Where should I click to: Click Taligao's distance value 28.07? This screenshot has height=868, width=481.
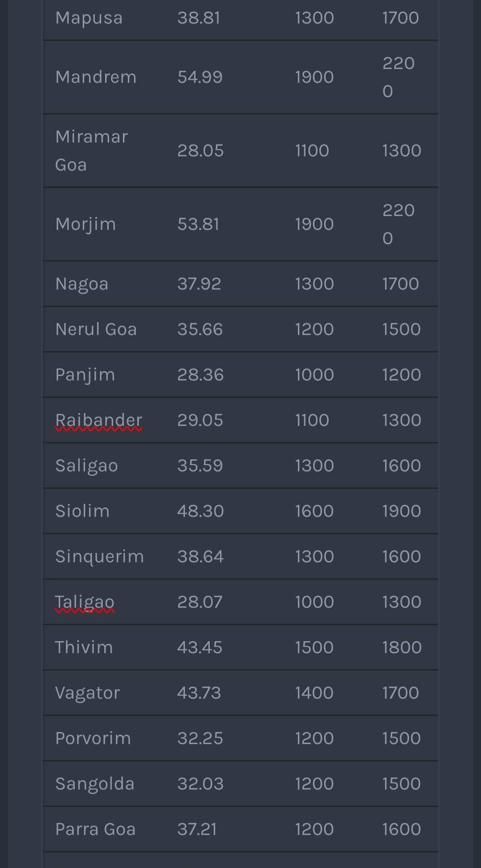coord(199,602)
